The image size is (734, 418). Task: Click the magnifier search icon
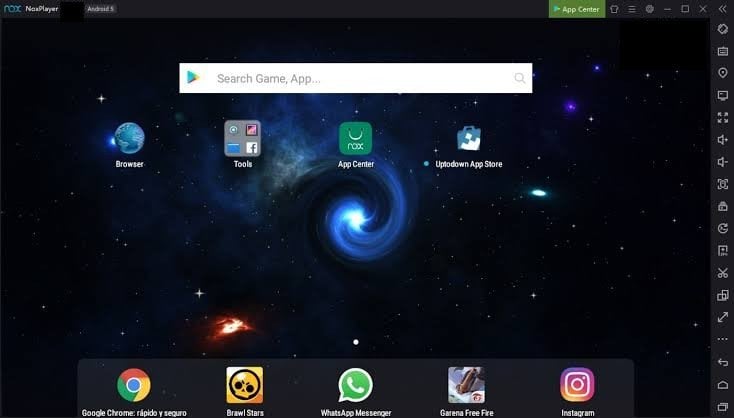click(x=520, y=78)
